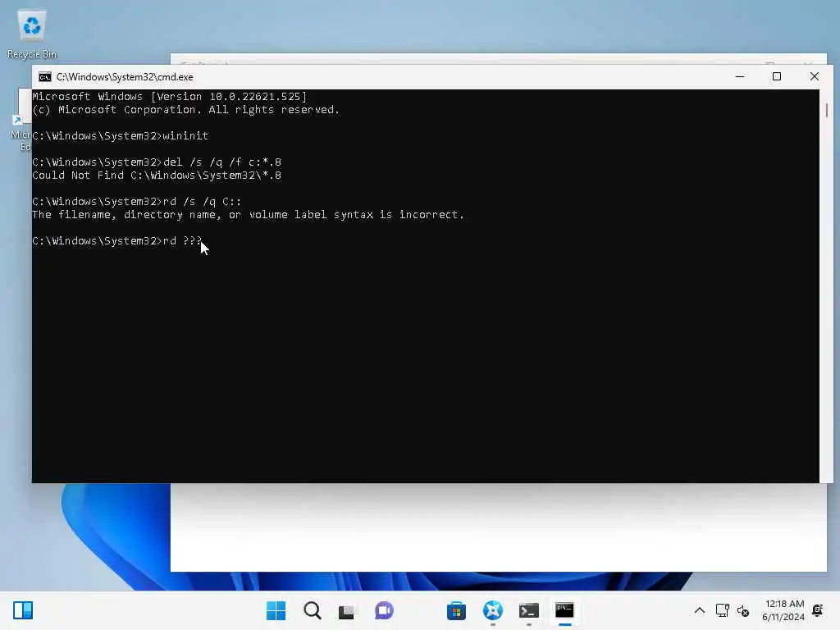
Task: Minimize the cmd.exe window
Action: point(740,76)
